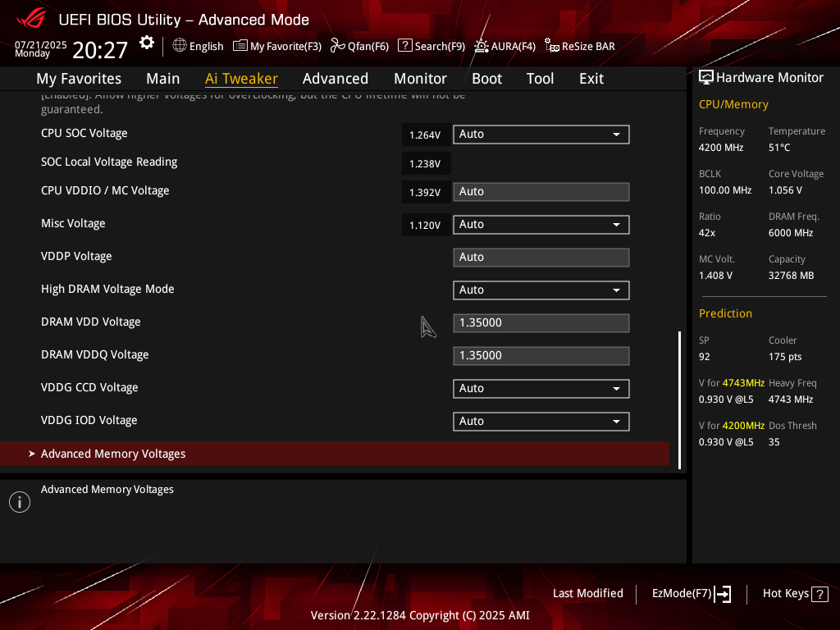
Task: Open the Exit tab
Action: [x=591, y=79]
